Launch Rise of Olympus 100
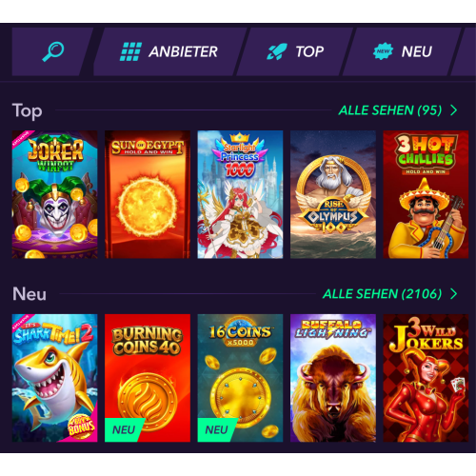 pyautogui.click(x=333, y=194)
